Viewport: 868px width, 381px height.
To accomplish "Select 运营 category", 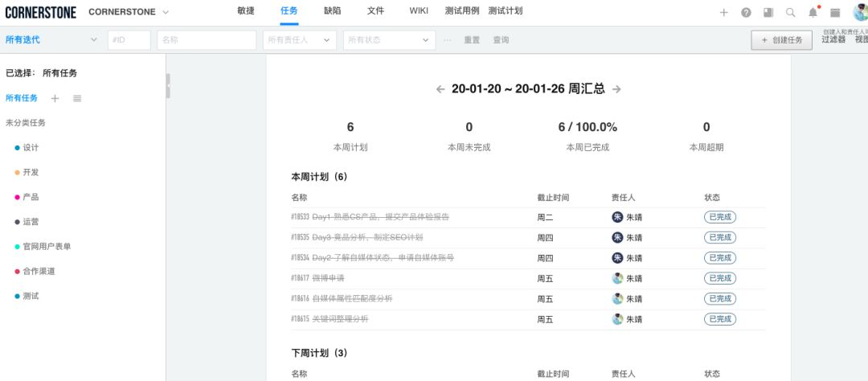I will pyautogui.click(x=31, y=222).
